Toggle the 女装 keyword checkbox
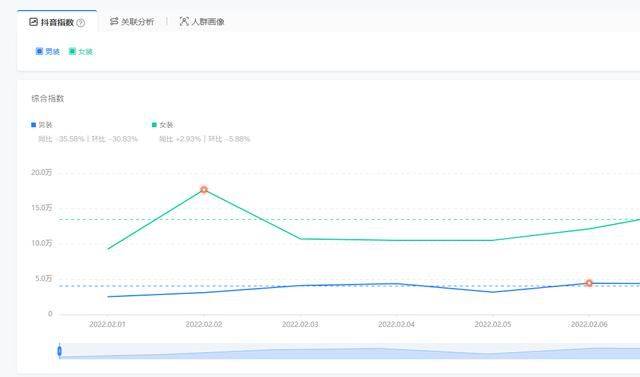 tap(72, 51)
